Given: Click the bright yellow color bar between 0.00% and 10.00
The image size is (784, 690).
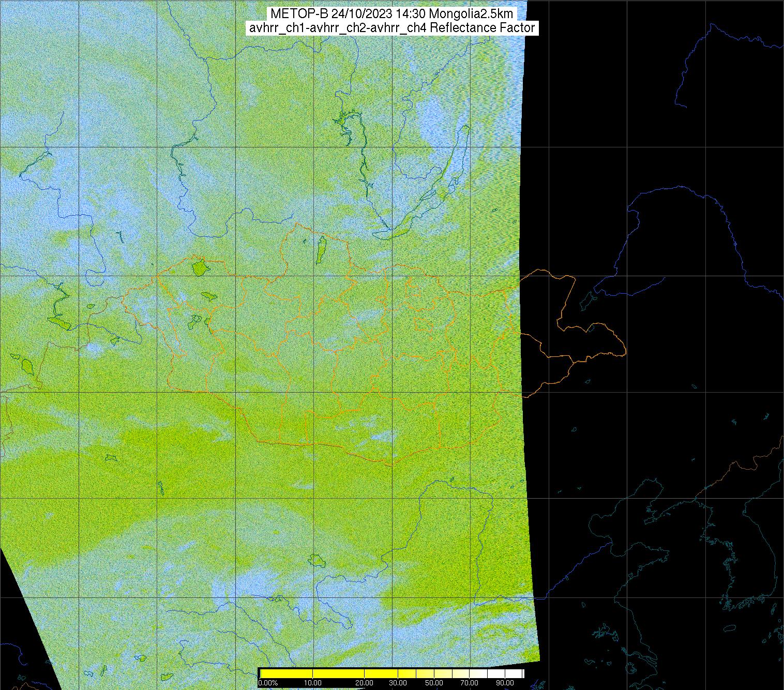Looking at the screenshot, I should tap(287, 673).
